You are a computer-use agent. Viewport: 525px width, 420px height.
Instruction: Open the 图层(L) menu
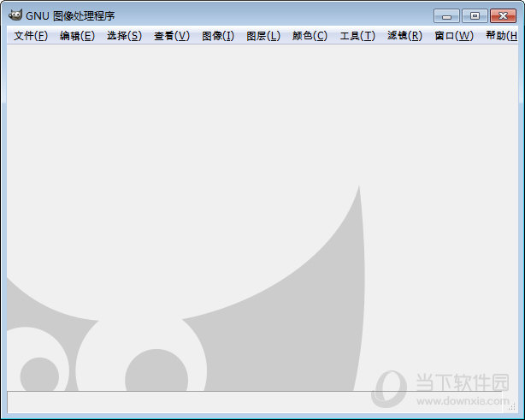[x=263, y=36]
